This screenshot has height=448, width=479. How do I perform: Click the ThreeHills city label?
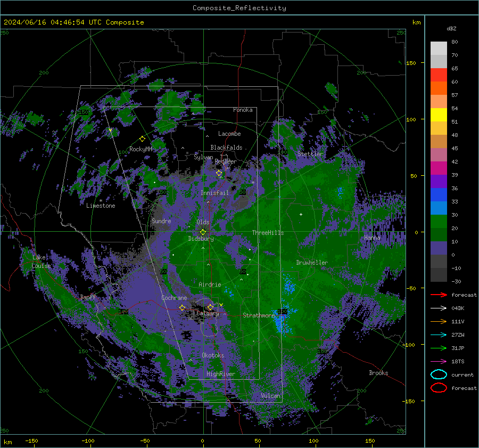268,233
